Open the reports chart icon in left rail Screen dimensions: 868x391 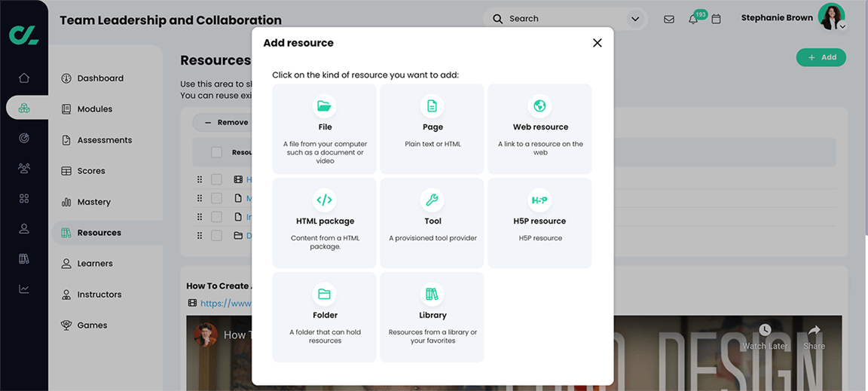(24, 289)
